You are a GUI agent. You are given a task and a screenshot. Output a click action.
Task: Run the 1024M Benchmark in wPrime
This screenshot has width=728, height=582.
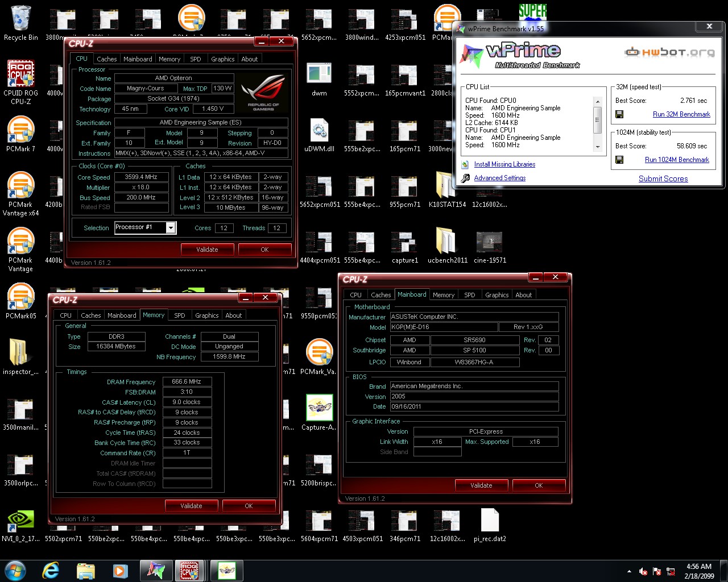677,160
